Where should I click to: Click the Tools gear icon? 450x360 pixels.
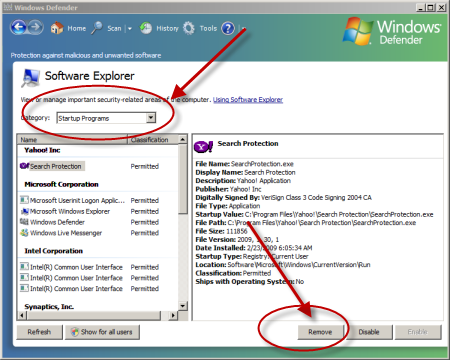[189, 28]
